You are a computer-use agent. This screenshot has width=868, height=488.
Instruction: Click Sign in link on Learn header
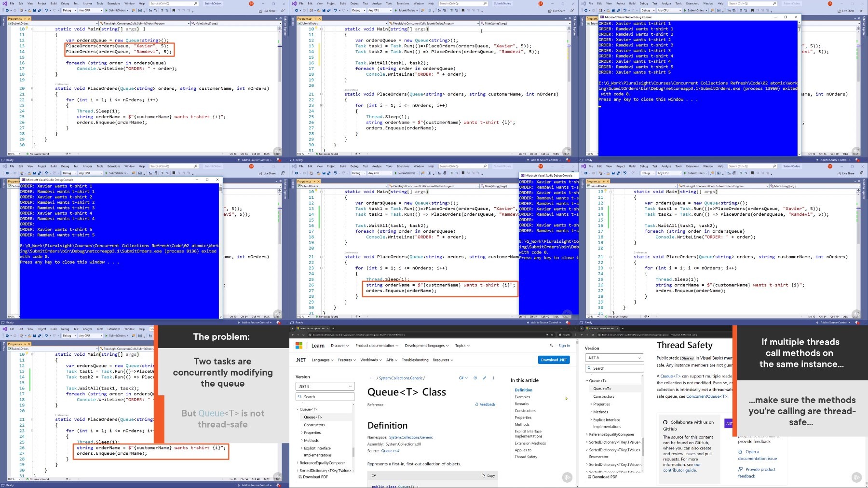tap(564, 346)
